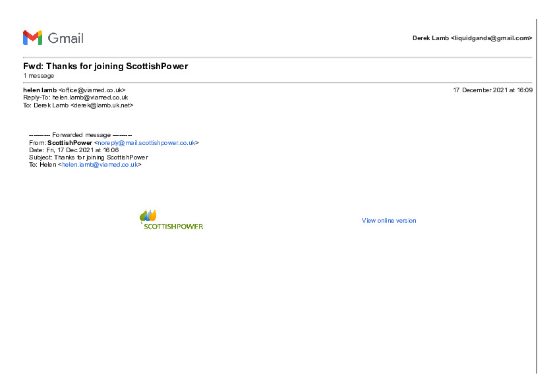Open the View online version link
Image resolution: width=555 pixels, height=392 pixels.
pyautogui.click(x=389, y=221)
